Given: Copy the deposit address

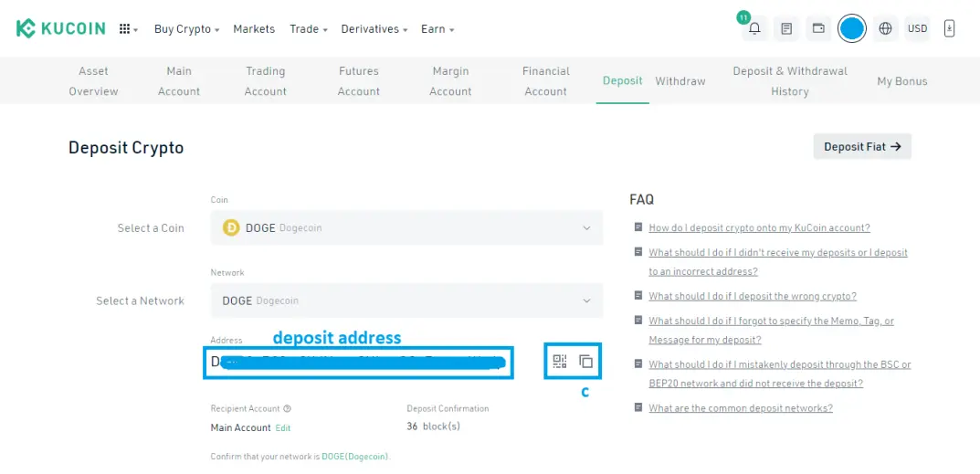Looking at the screenshot, I should click(585, 361).
